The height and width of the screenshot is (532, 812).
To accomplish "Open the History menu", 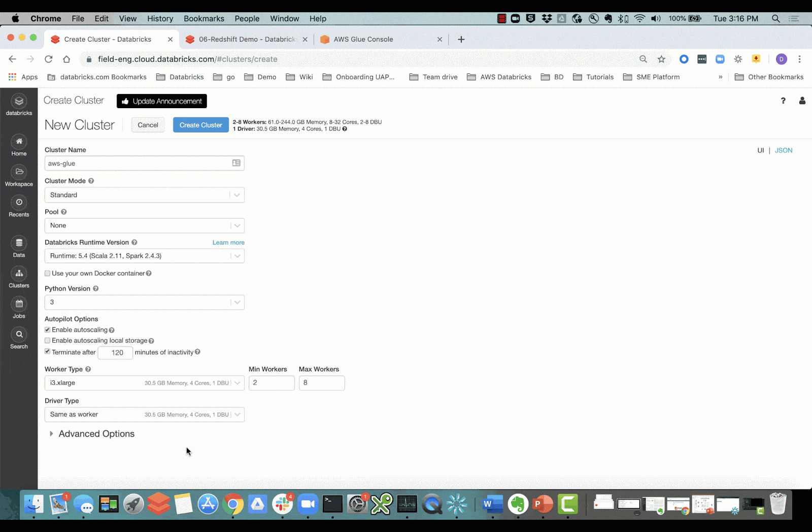I will [x=160, y=18].
